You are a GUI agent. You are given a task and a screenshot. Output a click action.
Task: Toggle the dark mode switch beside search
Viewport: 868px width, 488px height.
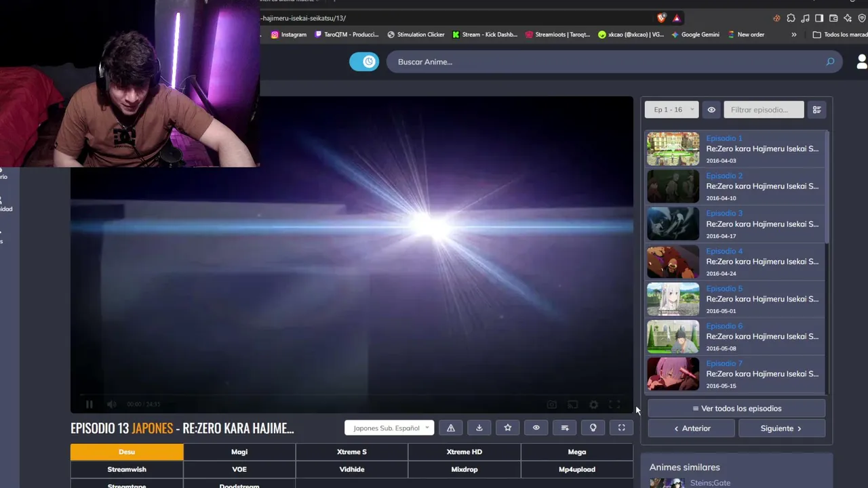[364, 62]
